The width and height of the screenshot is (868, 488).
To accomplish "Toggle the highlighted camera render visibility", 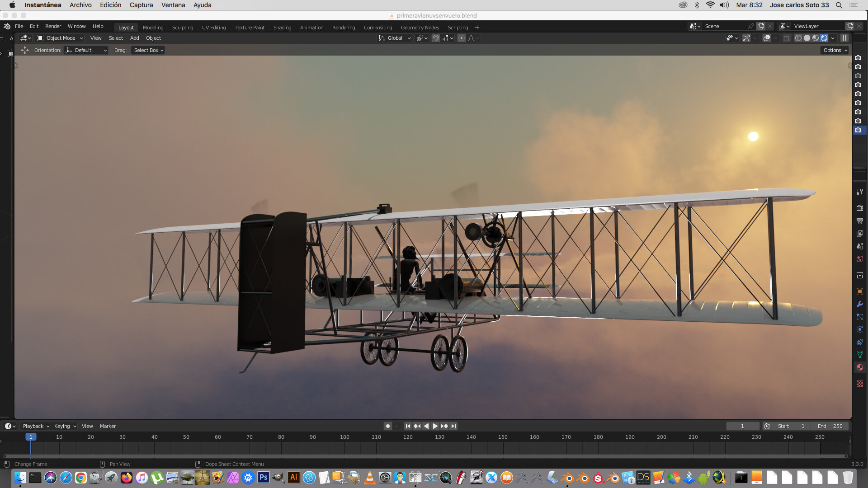I will point(858,130).
